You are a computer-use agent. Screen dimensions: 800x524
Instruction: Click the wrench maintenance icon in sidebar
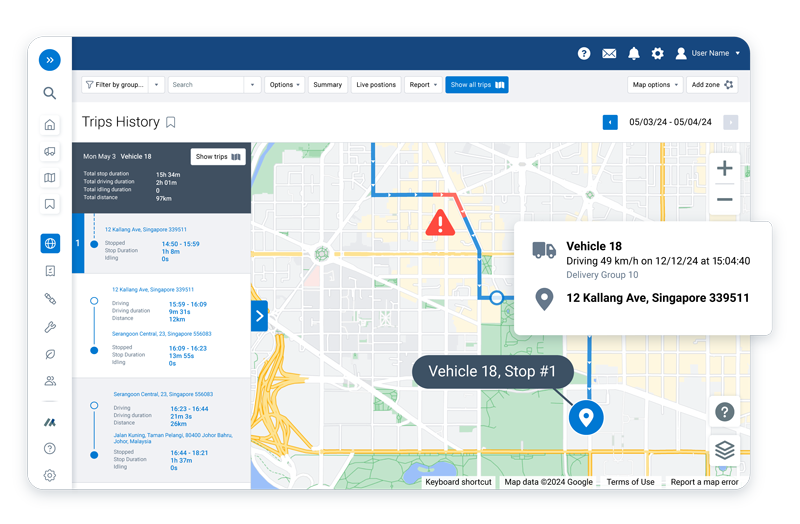pyautogui.click(x=50, y=327)
